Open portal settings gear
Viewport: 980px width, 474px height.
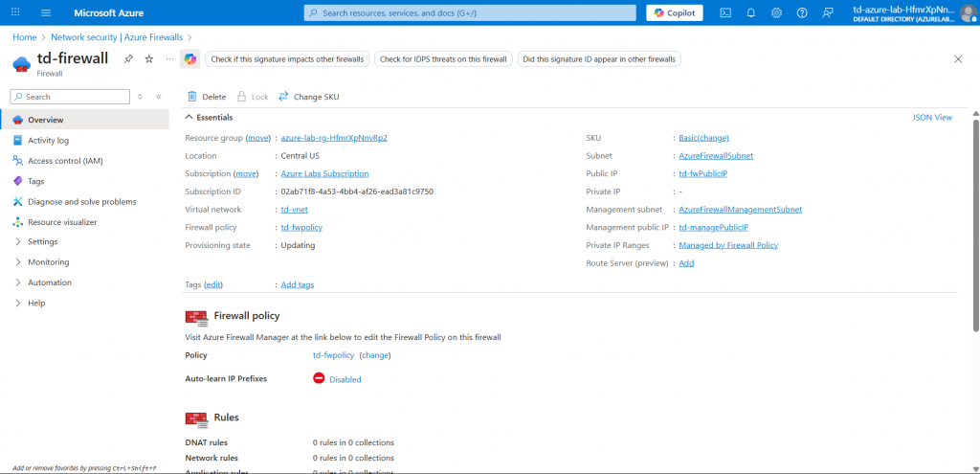[x=776, y=12]
